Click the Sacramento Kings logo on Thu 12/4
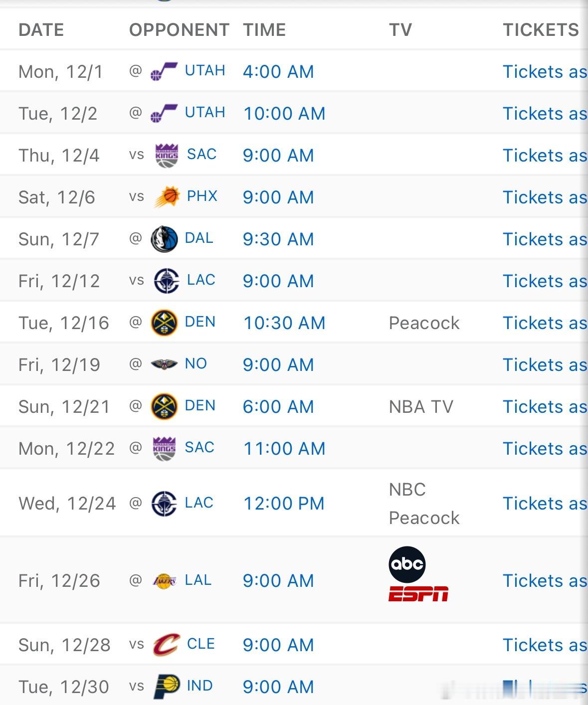 (167, 155)
